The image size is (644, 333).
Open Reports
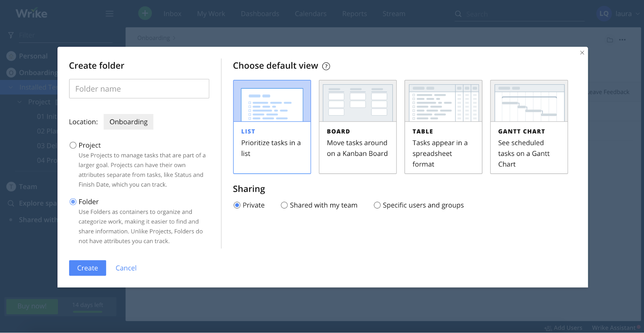tap(354, 14)
